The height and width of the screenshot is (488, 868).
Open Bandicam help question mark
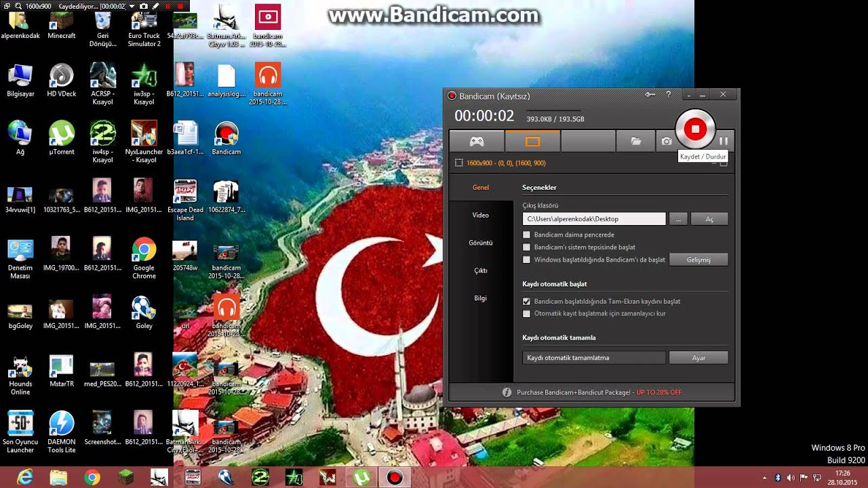click(x=669, y=95)
